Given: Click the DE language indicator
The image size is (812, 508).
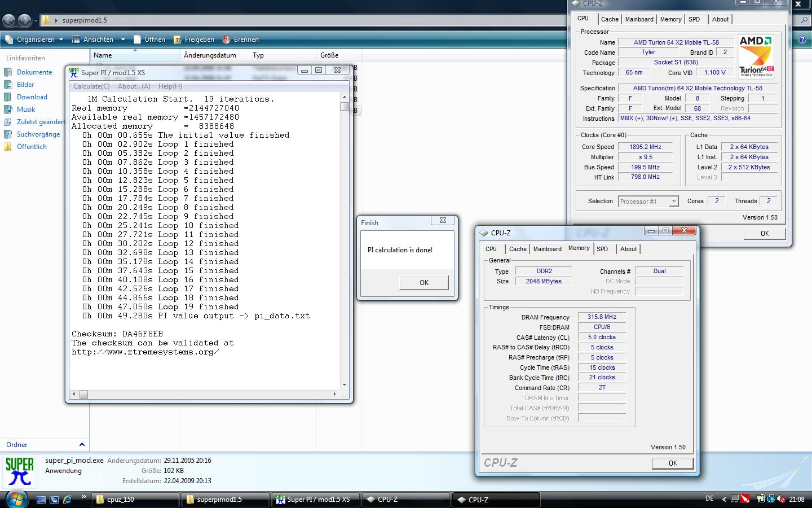Looking at the screenshot, I should (709, 499).
